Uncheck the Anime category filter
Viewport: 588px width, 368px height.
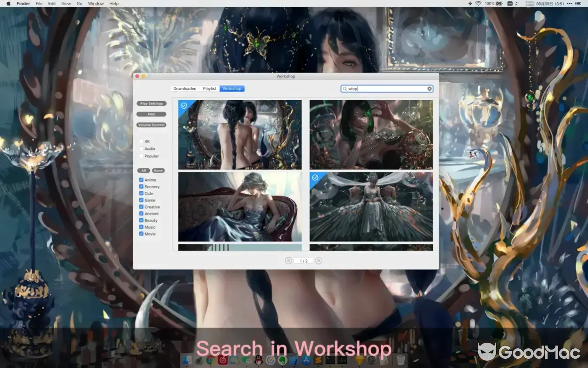141,180
